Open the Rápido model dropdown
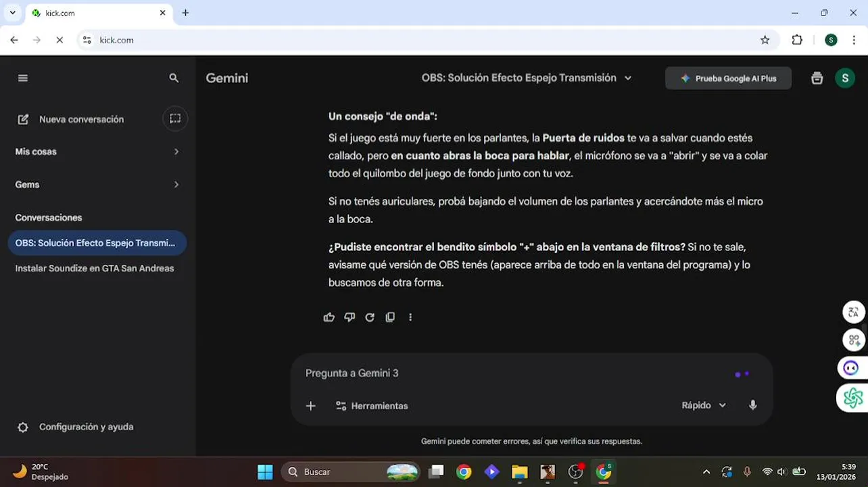The height and width of the screenshot is (487, 868). click(704, 405)
